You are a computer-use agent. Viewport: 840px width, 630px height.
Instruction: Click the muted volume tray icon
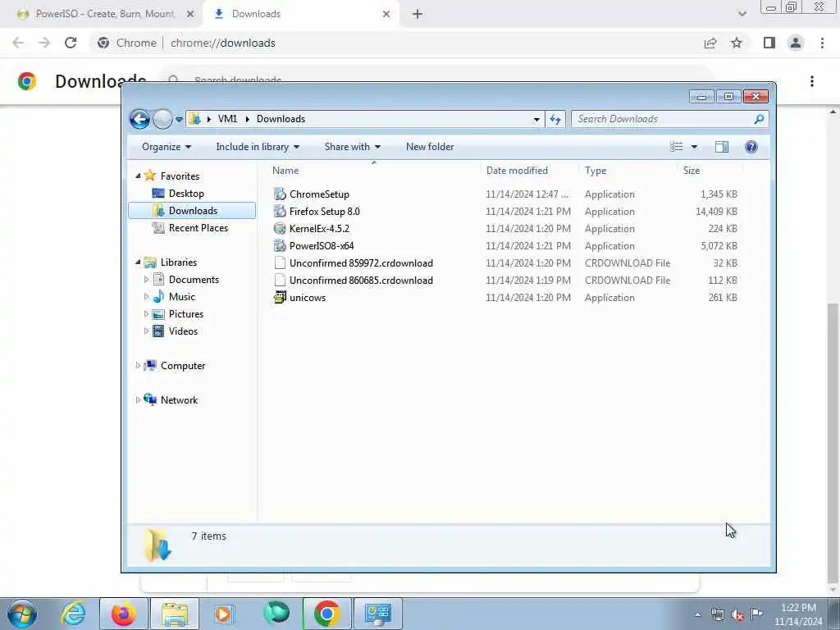(737, 614)
